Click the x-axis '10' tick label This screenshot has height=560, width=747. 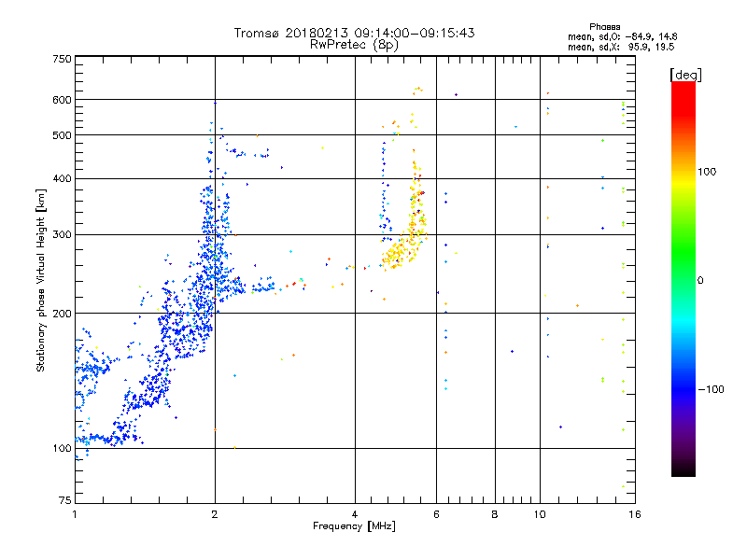540,514
